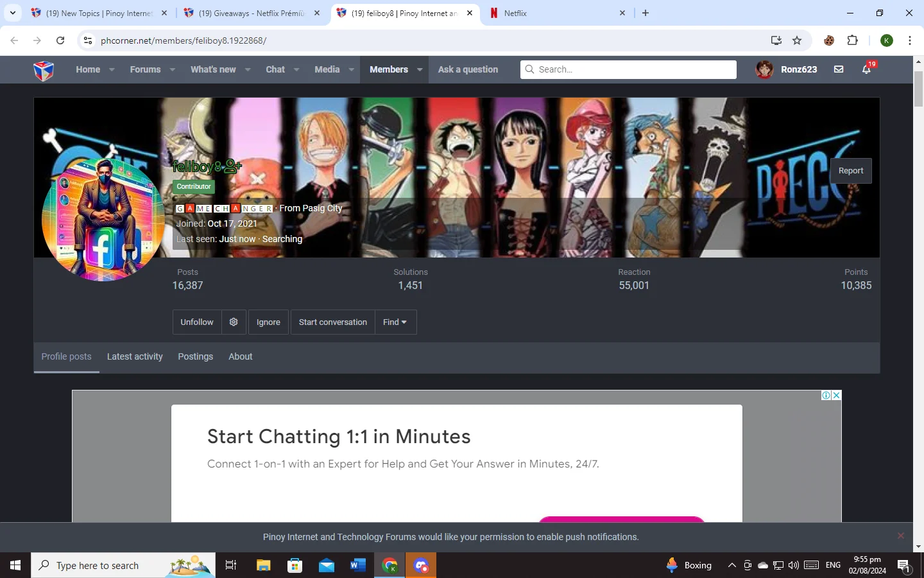
Task: Open the Chrome extensions puzzle icon
Action: [852, 40]
